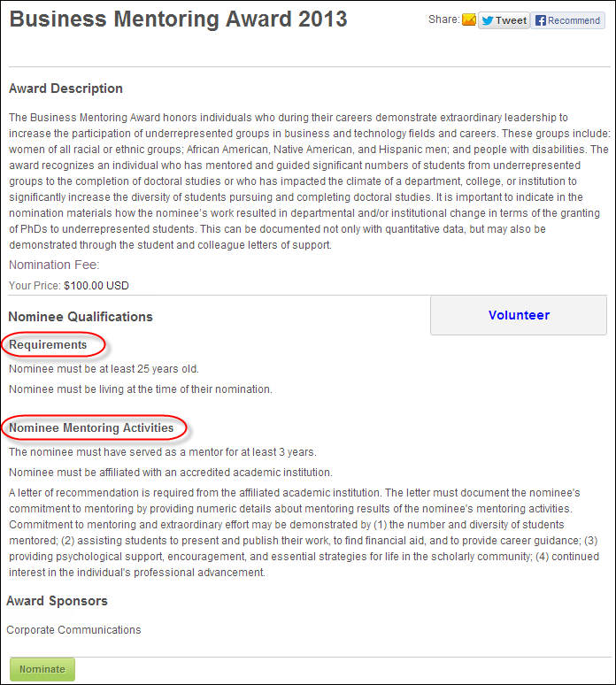The image size is (616, 685).
Task: Click the $100.00 USD price text
Action: pos(96,286)
